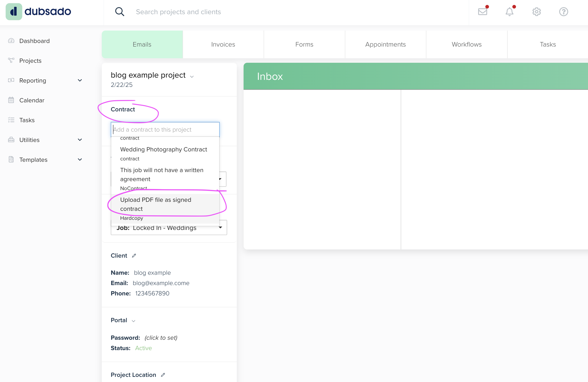Screen dimensions: 588x382
Task: Click the search magnifier icon
Action: point(119,12)
